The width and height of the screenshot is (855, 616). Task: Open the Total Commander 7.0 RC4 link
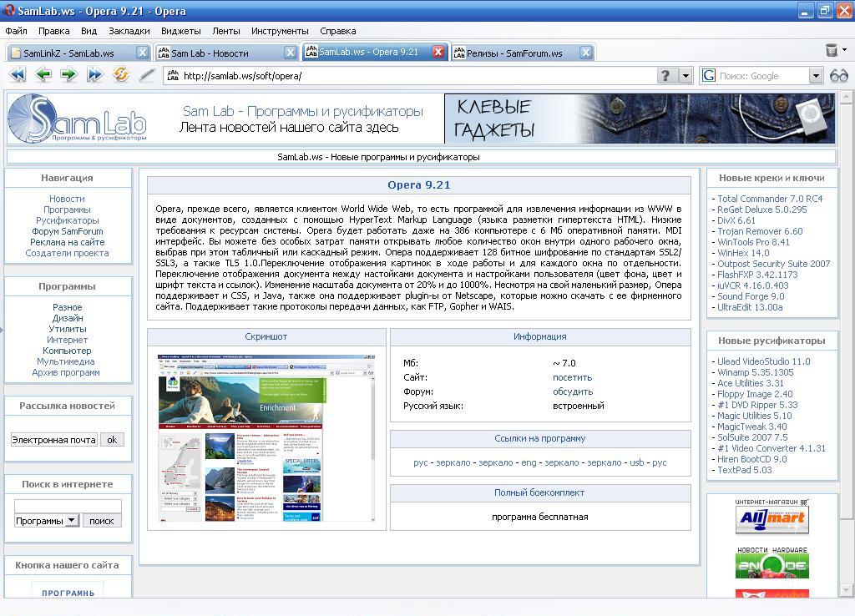pyautogui.click(x=770, y=199)
